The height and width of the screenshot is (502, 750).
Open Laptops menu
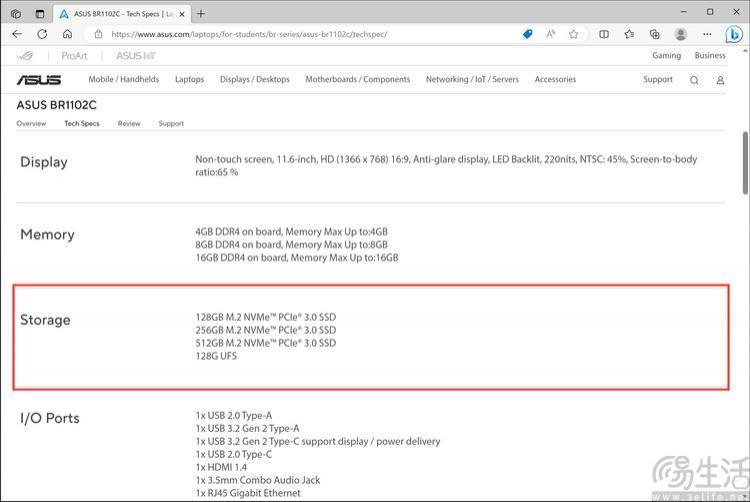(189, 79)
